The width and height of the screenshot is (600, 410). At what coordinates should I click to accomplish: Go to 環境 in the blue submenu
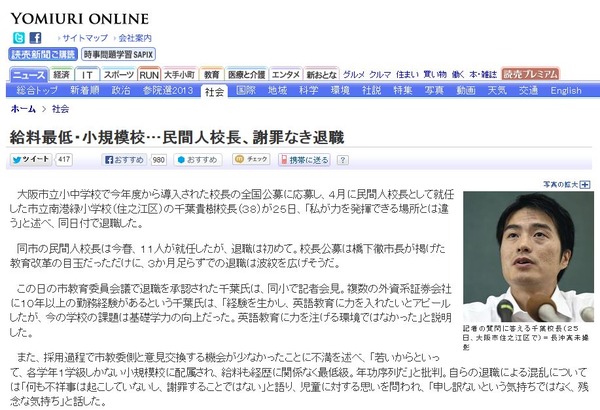[340, 90]
